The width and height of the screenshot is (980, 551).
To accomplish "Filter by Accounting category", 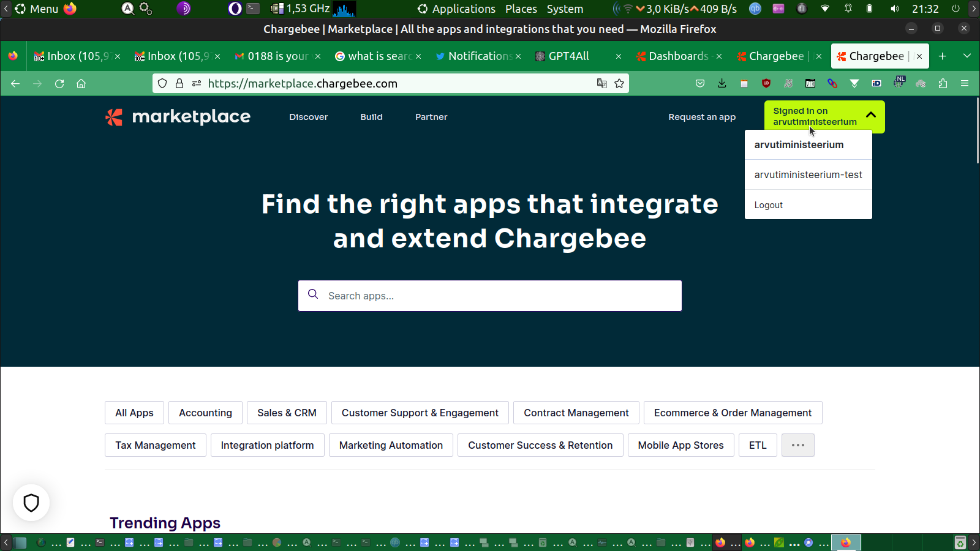I will (x=205, y=413).
